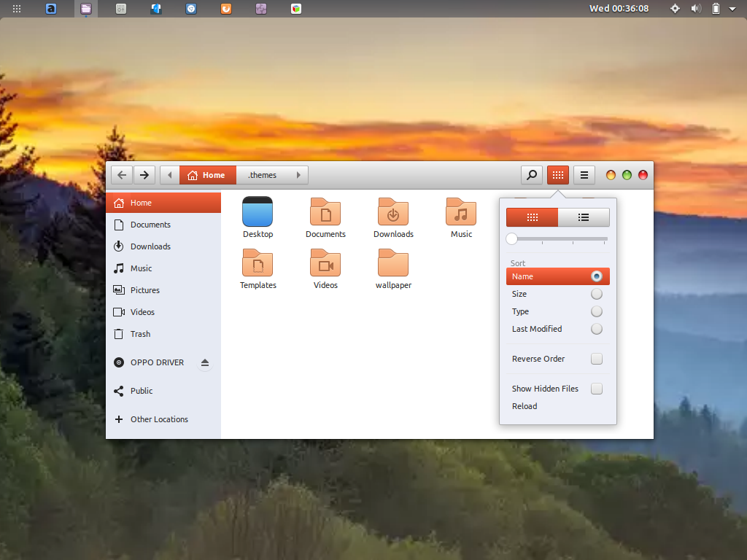Enable Show Hidden Files checkbox
The width and height of the screenshot is (747, 560).
point(597,389)
